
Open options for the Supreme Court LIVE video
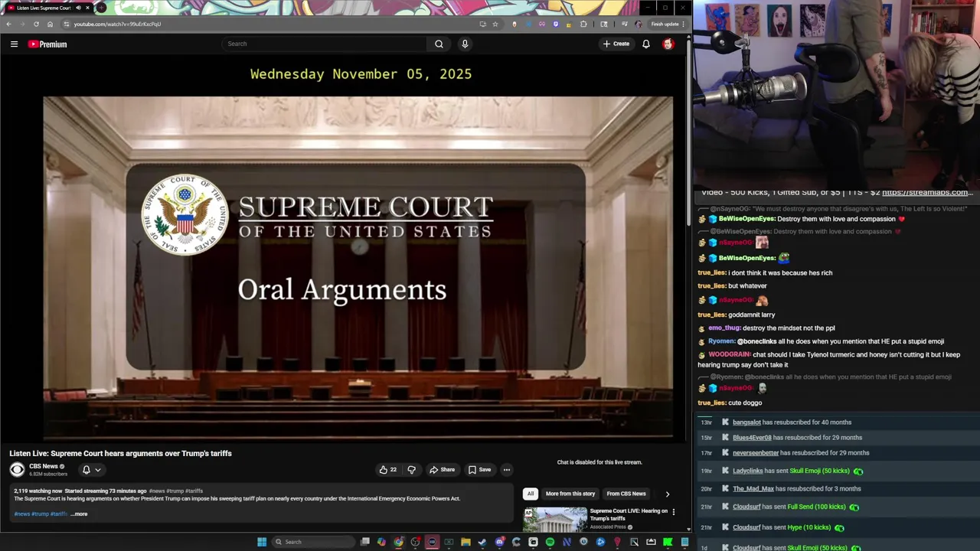(674, 511)
